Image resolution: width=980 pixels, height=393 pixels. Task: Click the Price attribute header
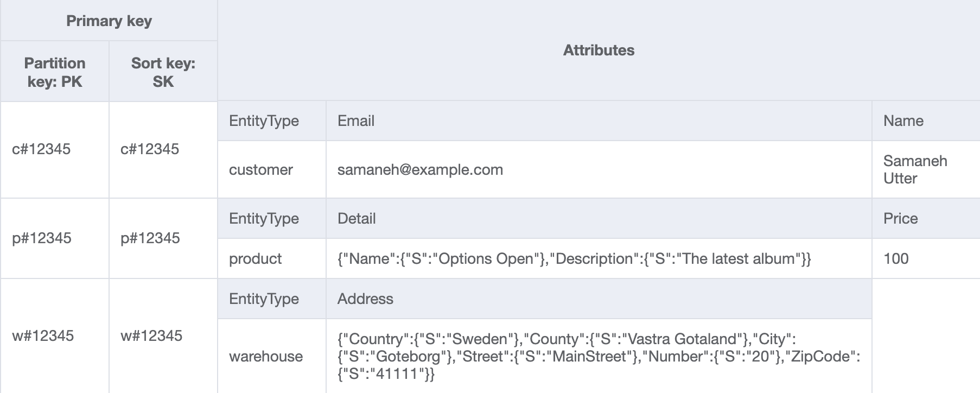[900, 219]
